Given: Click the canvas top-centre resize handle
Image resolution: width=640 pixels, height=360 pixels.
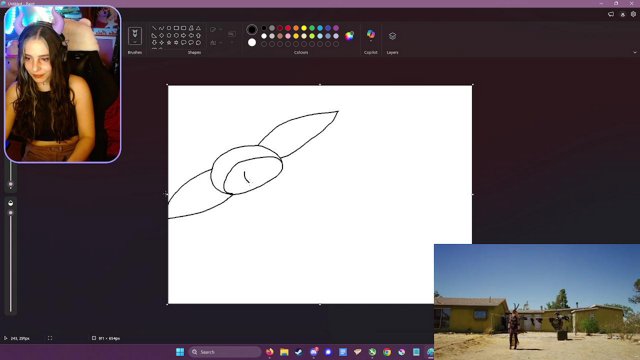Looking at the screenshot, I should (x=320, y=85).
